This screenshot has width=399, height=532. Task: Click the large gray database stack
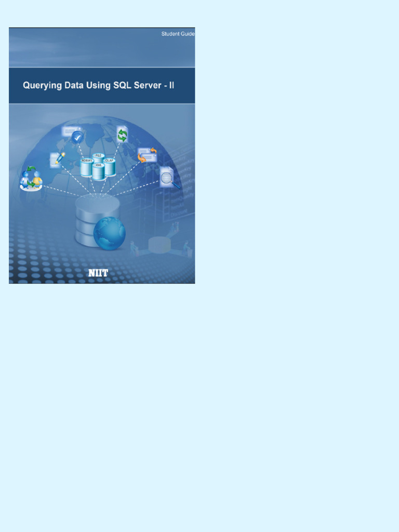(x=97, y=220)
